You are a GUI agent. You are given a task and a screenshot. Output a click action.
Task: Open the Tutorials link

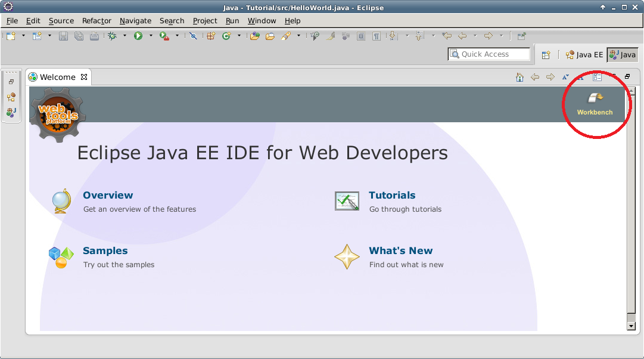pos(392,196)
